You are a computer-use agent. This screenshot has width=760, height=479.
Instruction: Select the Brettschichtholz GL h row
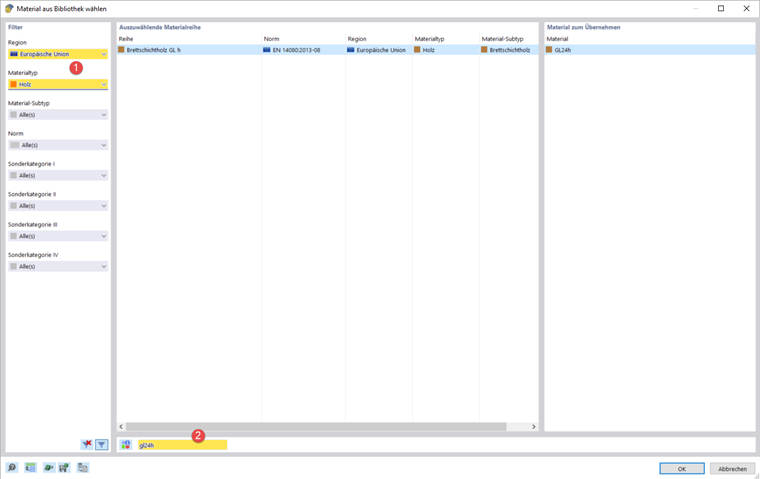(x=328, y=49)
